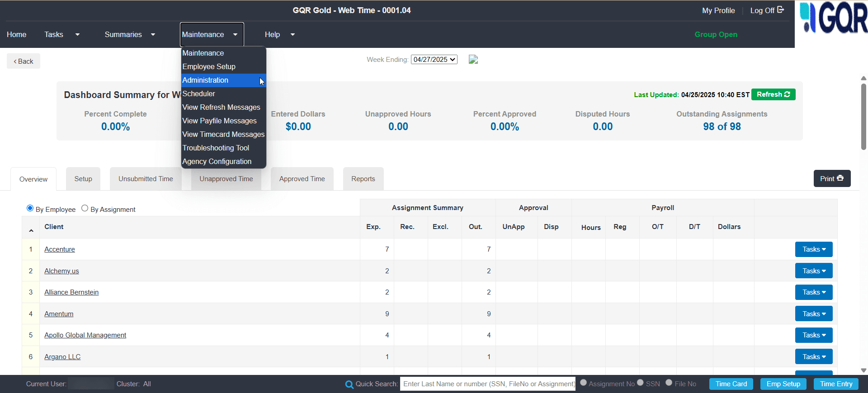Select the By Assignment radio button
This screenshot has height=393, width=868.
tap(85, 208)
